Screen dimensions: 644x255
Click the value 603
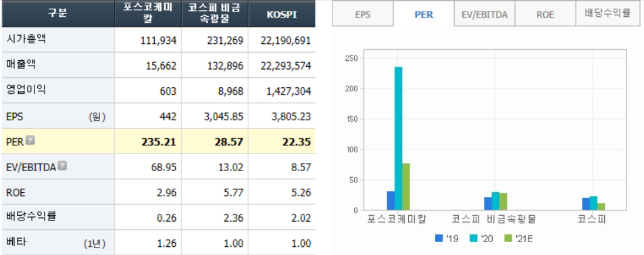[x=168, y=91]
